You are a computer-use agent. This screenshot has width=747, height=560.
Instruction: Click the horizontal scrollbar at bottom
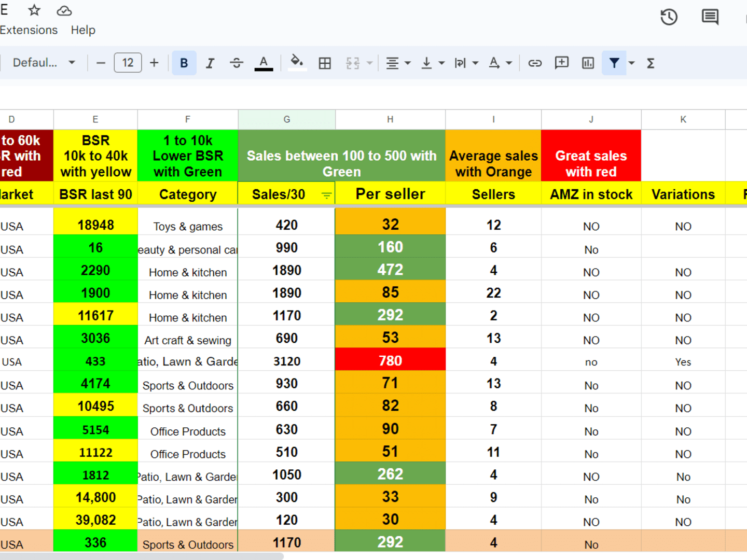[141, 556]
